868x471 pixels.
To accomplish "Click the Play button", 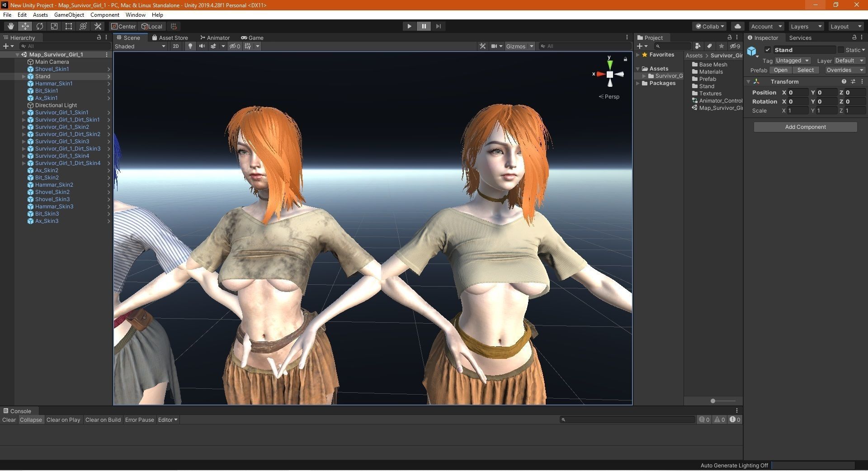I will (409, 26).
